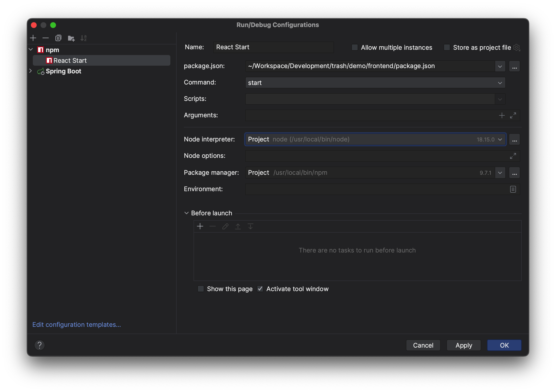Select the React Start configuration
Image resolution: width=556 pixels, height=392 pixels.
point(70,61)
